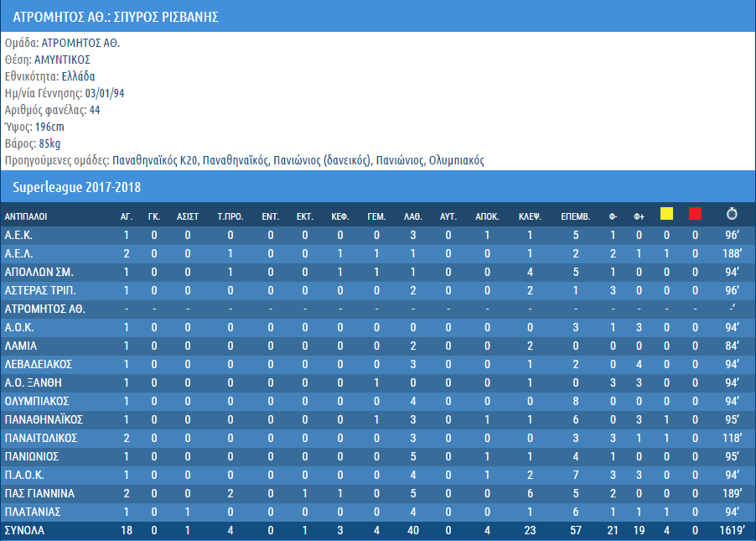The height and width of the screenshot is (541, 756).
Task: Select the ΠΑΝΙΩΝΙΟΣ opponent row
Action: [x=378, y=456]
